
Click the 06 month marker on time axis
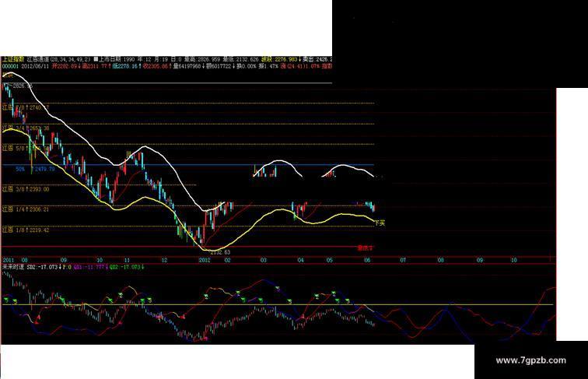[367, 260]
